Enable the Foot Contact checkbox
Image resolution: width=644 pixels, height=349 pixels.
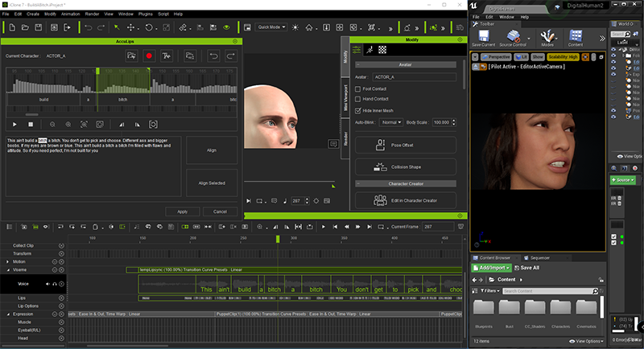(x=358, y=88)
